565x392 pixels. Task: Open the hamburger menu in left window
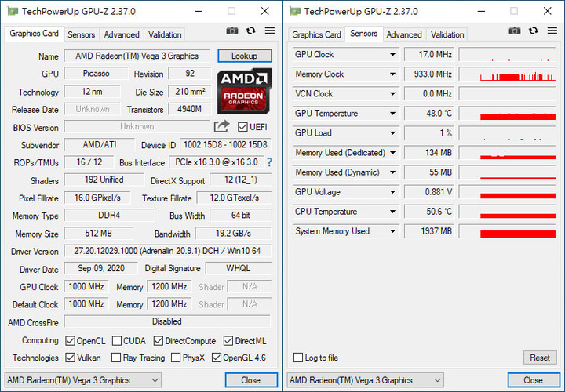(269, 31)
